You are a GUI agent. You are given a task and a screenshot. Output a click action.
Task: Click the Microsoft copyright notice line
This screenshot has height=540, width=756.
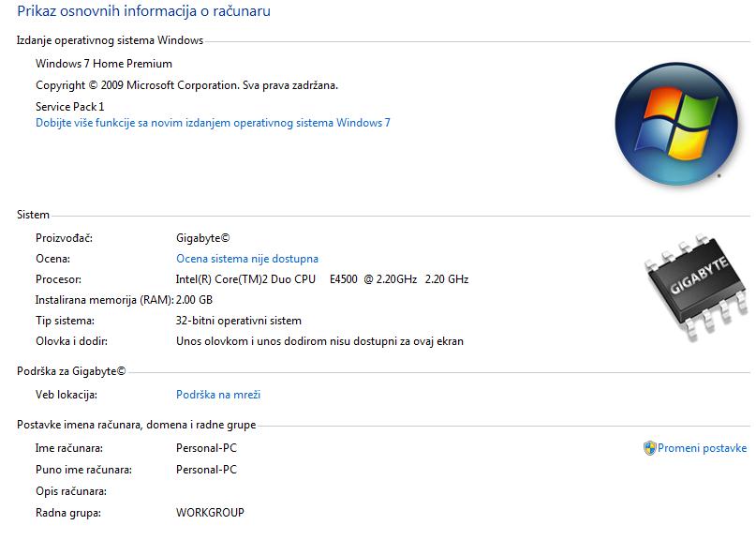click(186, 85)
